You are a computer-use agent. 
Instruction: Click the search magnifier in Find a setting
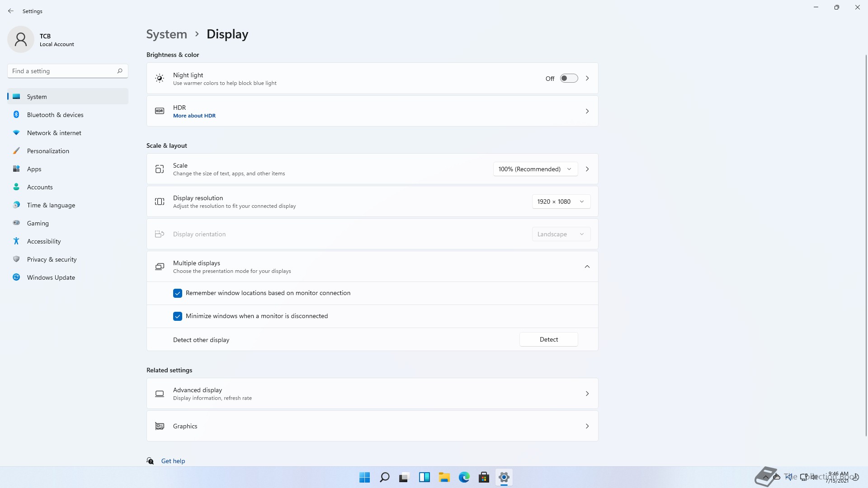pyautogui.click(x=120, y=71)
